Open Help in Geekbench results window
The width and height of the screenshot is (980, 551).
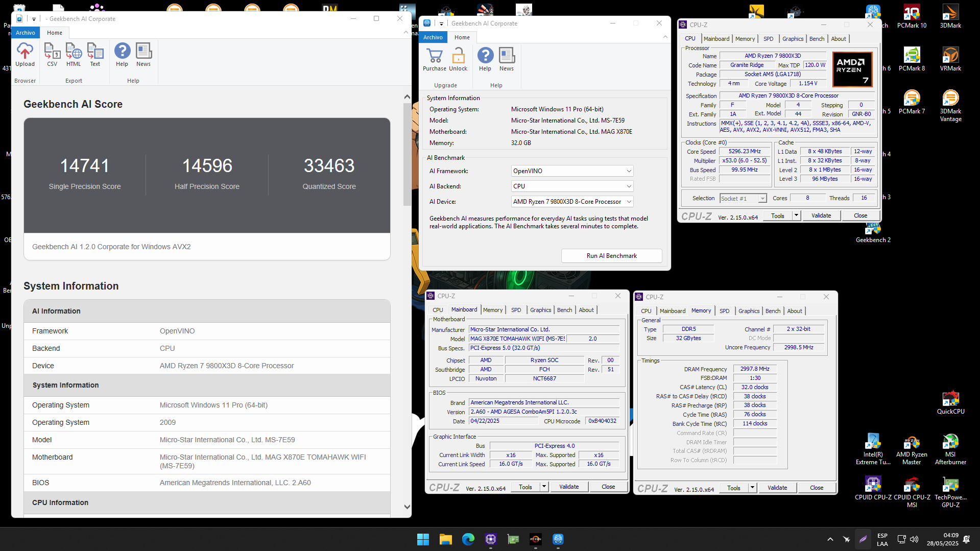tap(122, 55)
